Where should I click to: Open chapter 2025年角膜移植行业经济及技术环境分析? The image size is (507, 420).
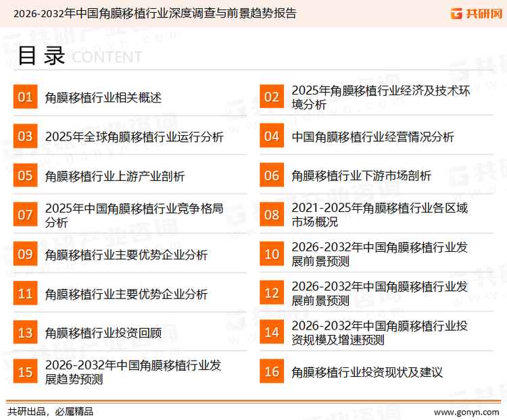pyautogui.click(x=381, y=97)
